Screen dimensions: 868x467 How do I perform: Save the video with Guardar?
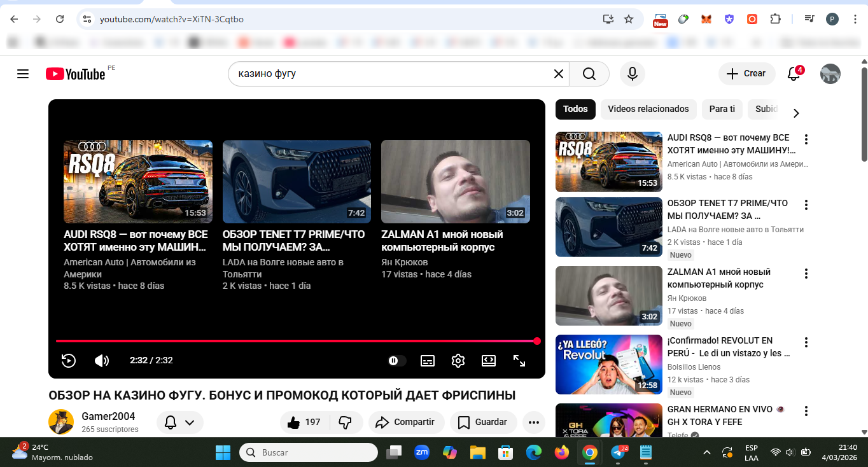pos(483,422)
